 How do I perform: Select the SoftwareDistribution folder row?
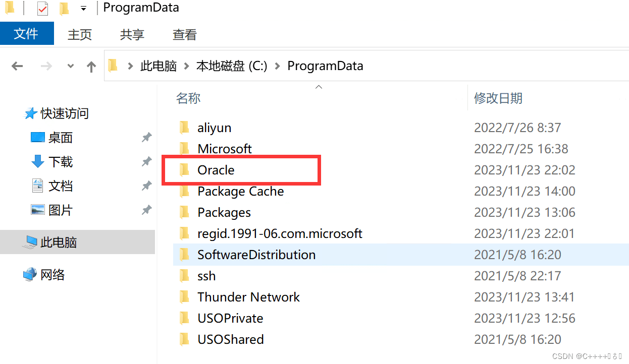(x=401, y=255)
